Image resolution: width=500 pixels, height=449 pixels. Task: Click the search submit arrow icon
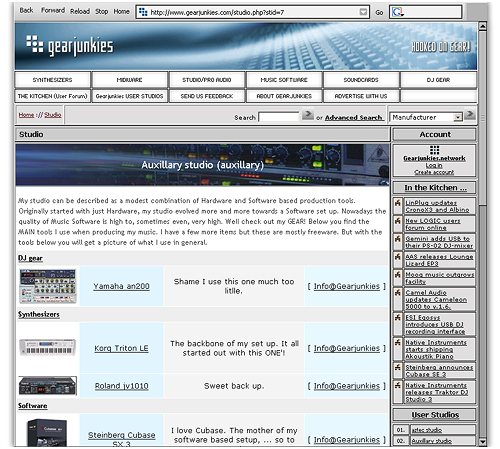pos(308,115)
